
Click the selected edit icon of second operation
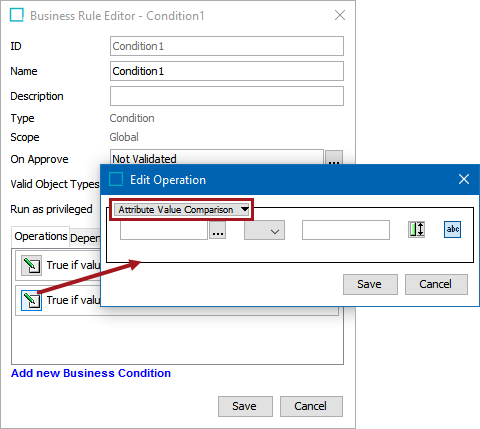coord(31,300)
